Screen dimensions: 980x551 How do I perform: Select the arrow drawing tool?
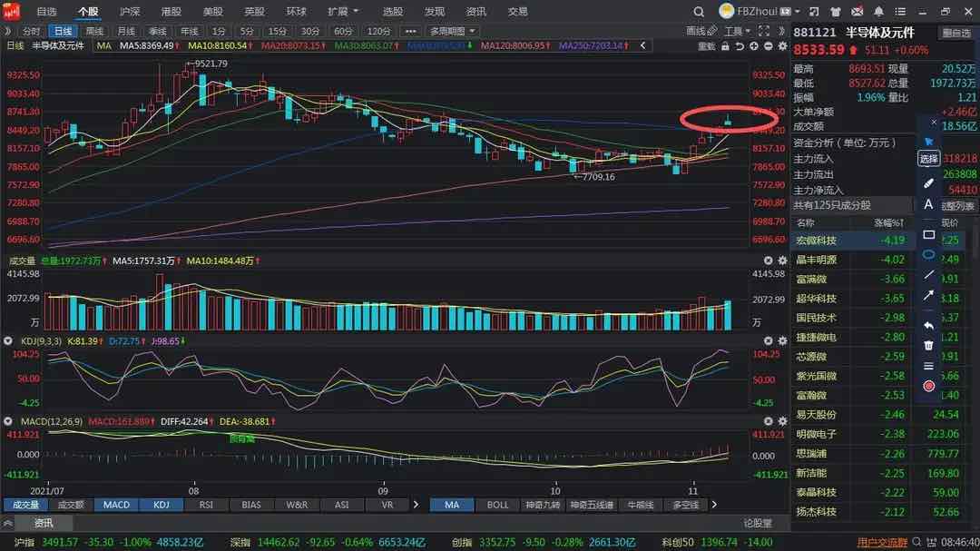(x=929, y=295)
